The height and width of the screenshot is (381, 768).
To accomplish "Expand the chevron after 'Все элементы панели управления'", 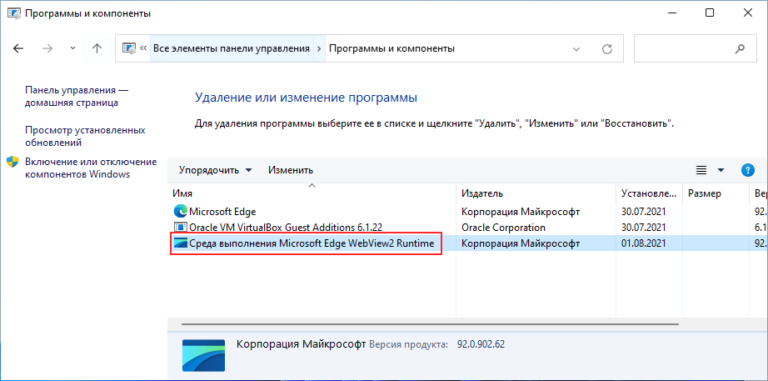I will pos(319,48).
